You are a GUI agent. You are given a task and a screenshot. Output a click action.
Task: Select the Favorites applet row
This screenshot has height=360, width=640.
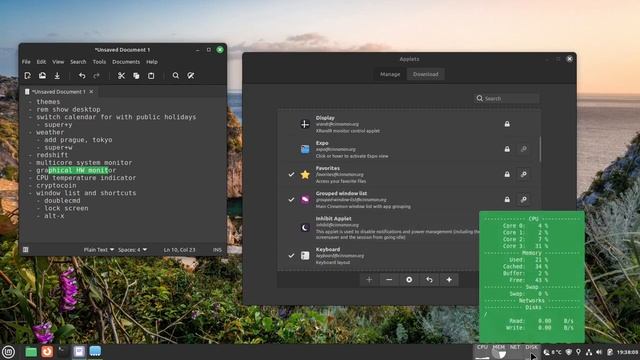[409, 174]
